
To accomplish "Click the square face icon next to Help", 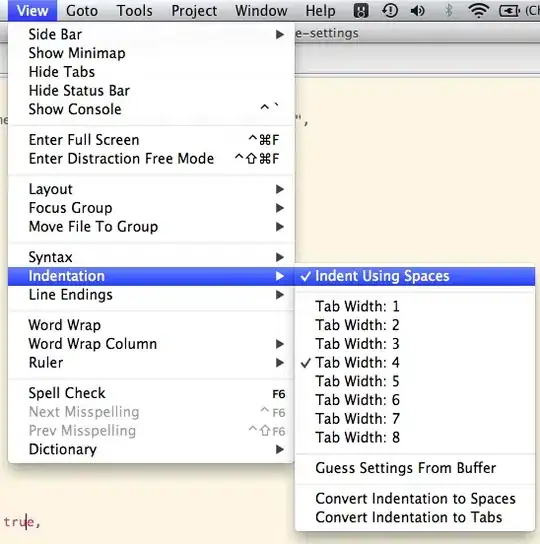I will pyautogui.click(x=361, y=11).
